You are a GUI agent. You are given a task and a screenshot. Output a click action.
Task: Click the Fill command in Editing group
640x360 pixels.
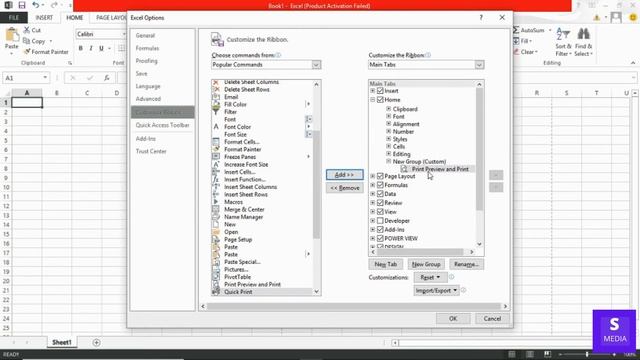(x=522, y=41)
